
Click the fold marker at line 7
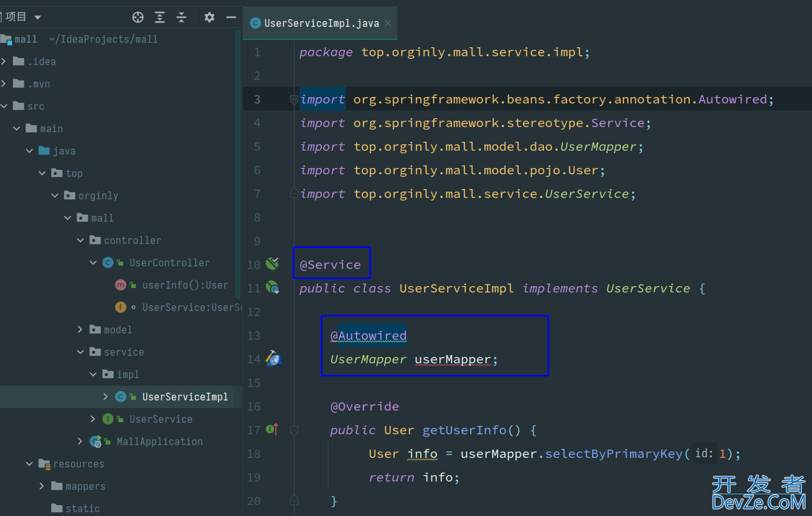click(294, 193)
